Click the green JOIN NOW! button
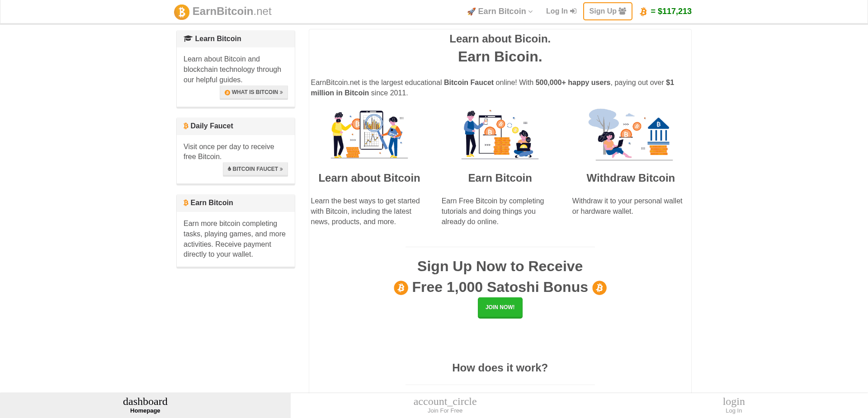This screenshot has width=868, height=418. (500, 308)
